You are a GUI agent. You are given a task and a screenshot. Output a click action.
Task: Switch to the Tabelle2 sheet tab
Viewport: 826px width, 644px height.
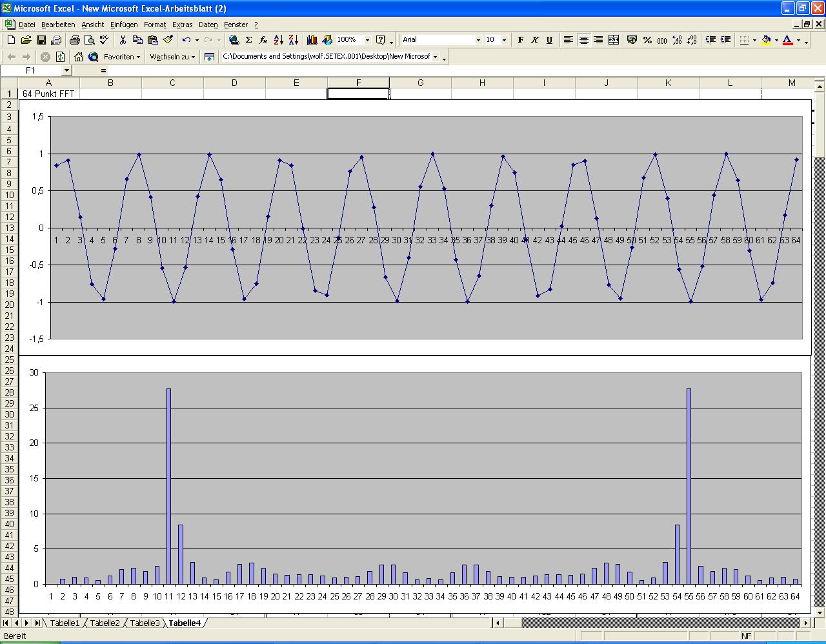[105, 623]
